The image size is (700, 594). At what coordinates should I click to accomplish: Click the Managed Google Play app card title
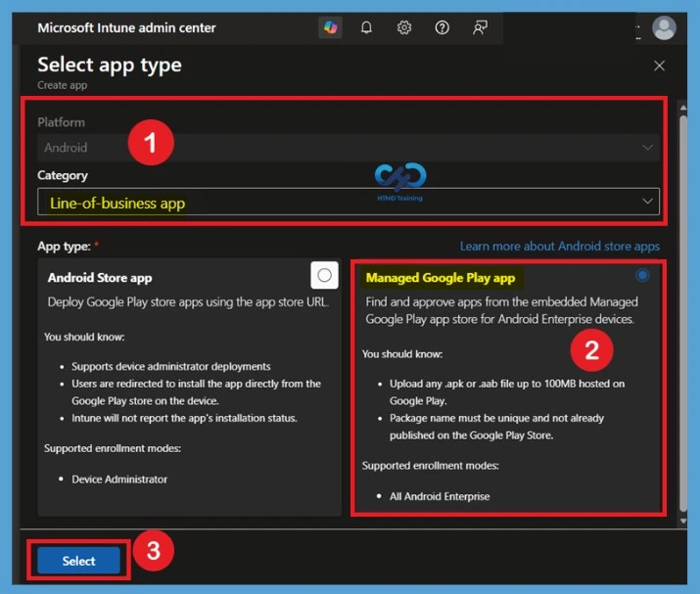coord(441,278)
